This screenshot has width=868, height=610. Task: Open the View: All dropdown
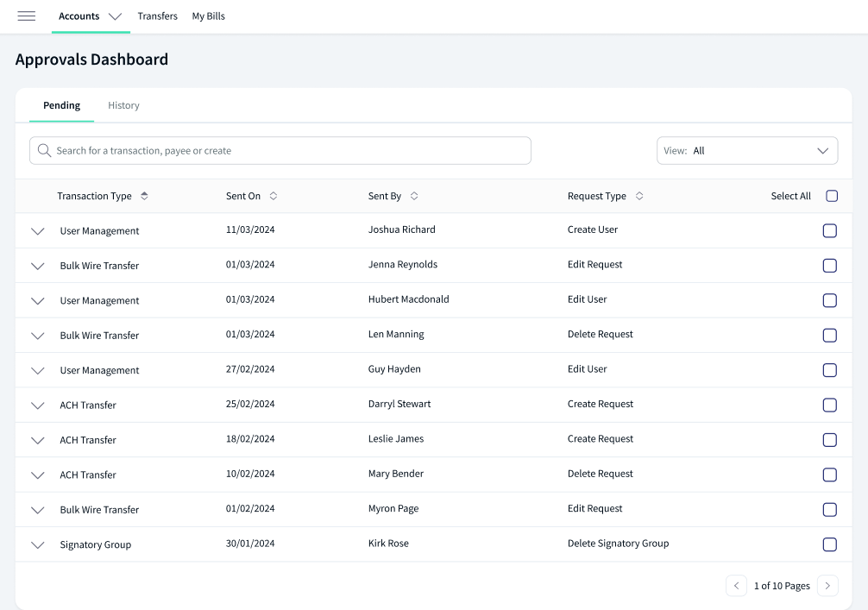tap(747, 151)
